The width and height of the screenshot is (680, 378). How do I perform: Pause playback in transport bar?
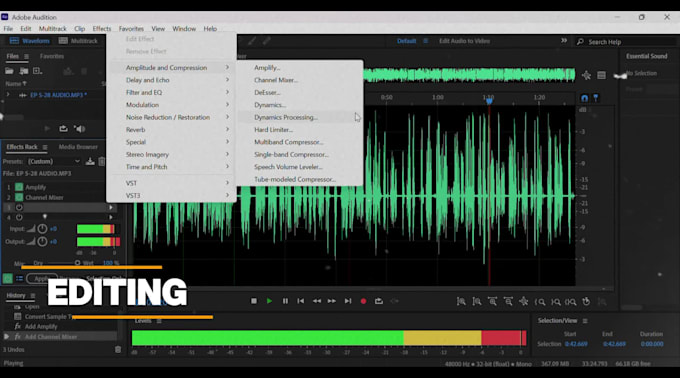(285, 301)
